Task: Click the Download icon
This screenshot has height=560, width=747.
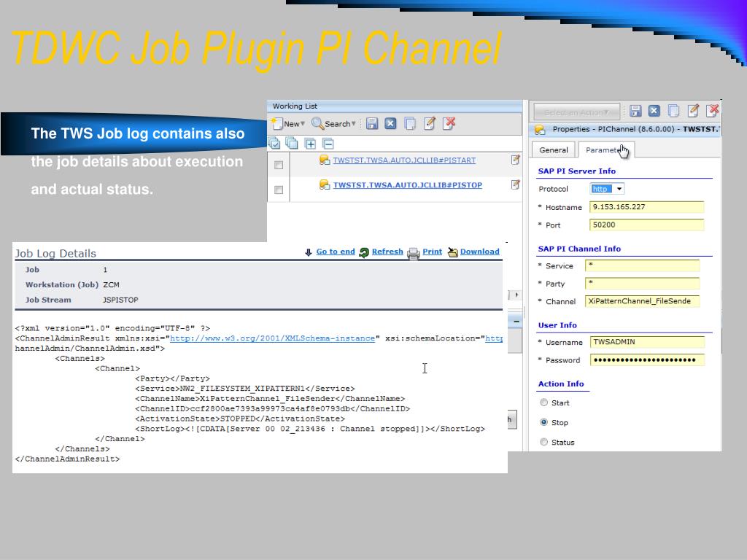Action: 452,252
